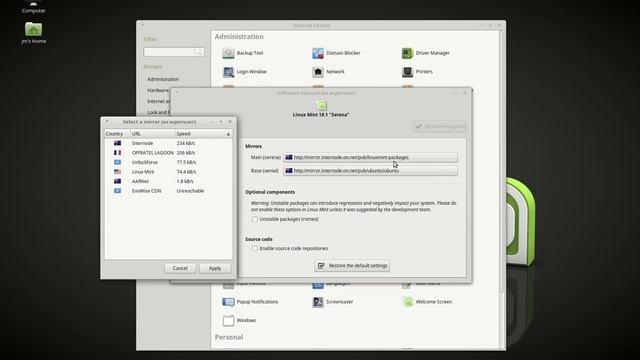Select the Internet group in sidebar
This screenshot has height=360, width=640.
(x=158, y=101)
